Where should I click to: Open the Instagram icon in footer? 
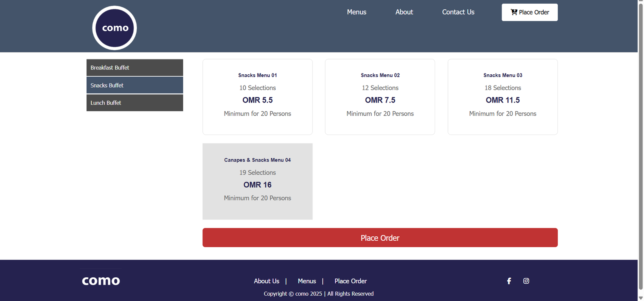pyautogui.click(x=526, y=281)
